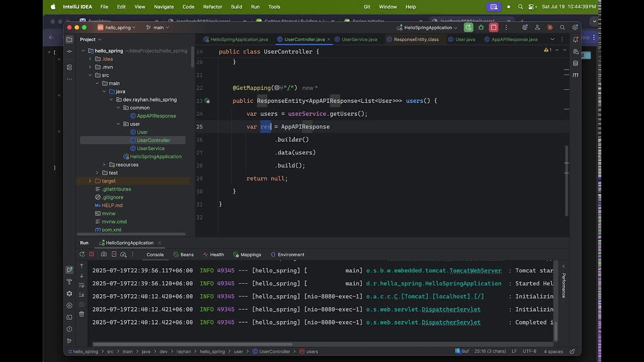This screenshot has height=362, width=644.
Task: Stop the process in Run panel toolbar
Action: coord(92,254)
